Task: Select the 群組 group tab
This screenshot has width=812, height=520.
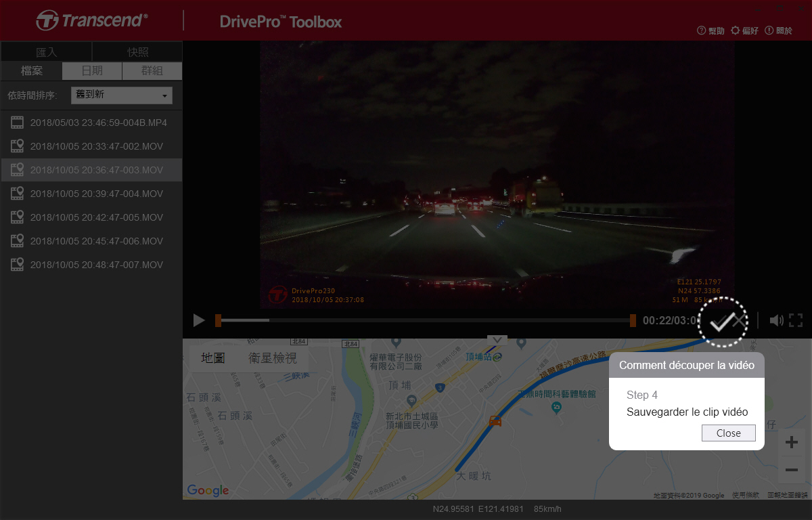Action: (152, 71)
